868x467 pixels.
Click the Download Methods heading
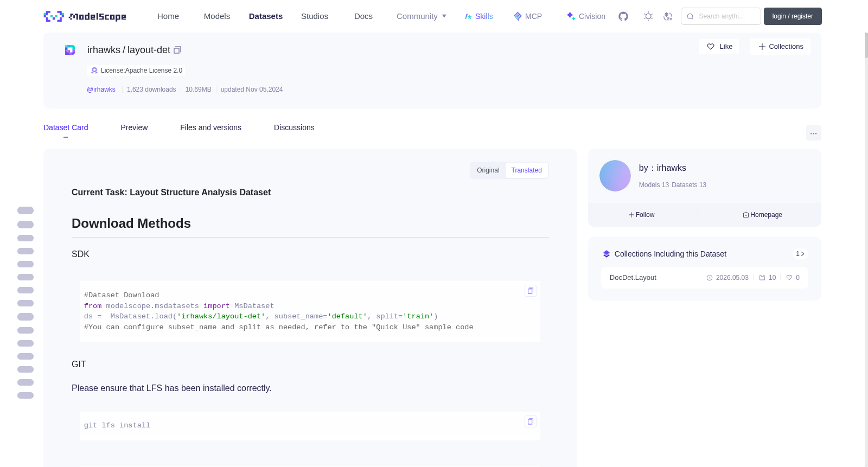click(131, 223)
